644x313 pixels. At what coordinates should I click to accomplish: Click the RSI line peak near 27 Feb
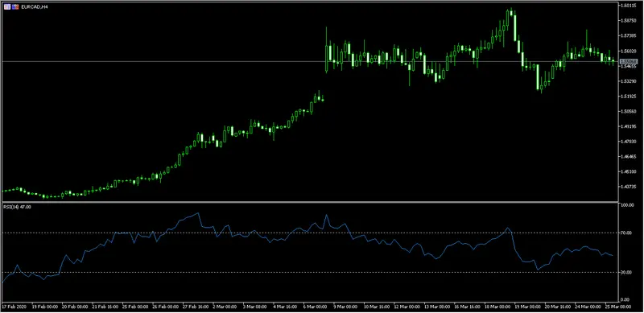pyautogui.click(x=198, y=213)
